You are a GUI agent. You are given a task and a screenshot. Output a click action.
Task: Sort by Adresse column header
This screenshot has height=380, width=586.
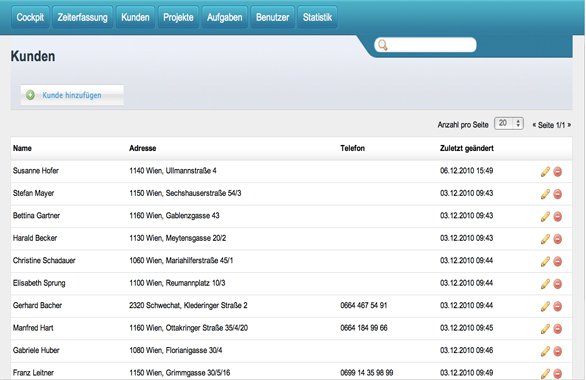(x=143, y=148)
